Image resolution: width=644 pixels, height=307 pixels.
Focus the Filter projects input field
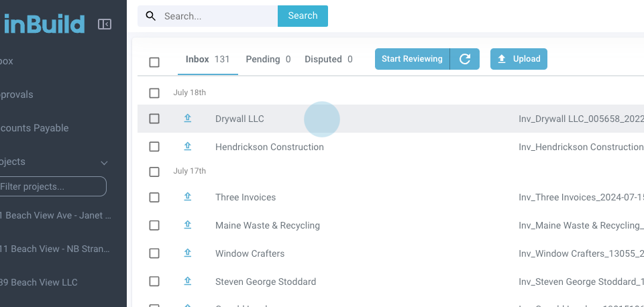(52, 186)
